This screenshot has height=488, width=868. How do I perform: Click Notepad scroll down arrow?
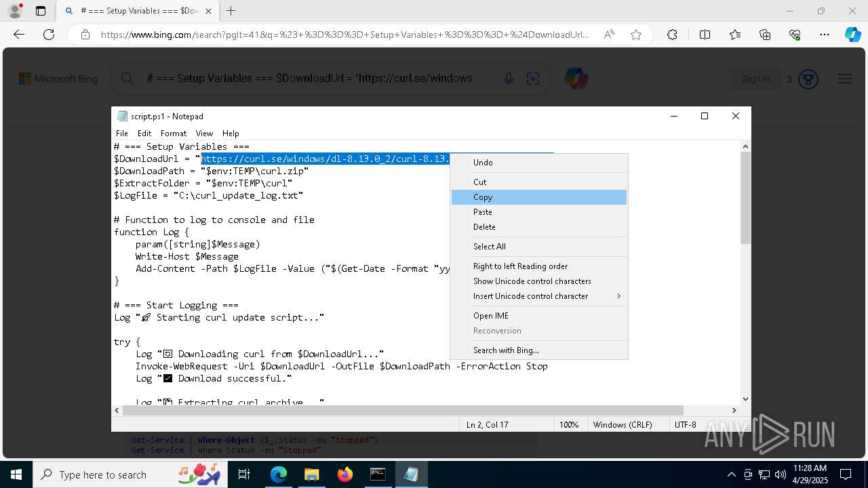tap(745, 399)
